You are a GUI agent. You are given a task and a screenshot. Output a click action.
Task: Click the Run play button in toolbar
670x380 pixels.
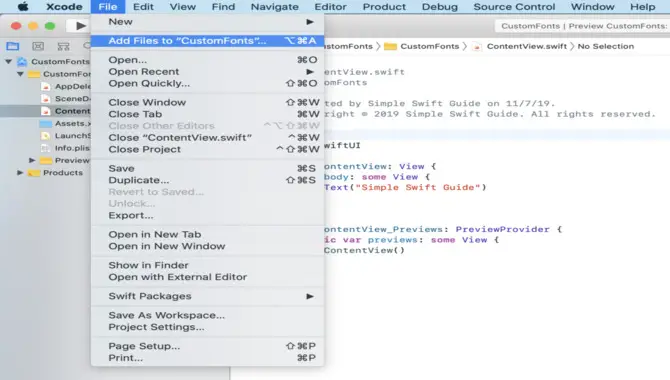point(81,26)
